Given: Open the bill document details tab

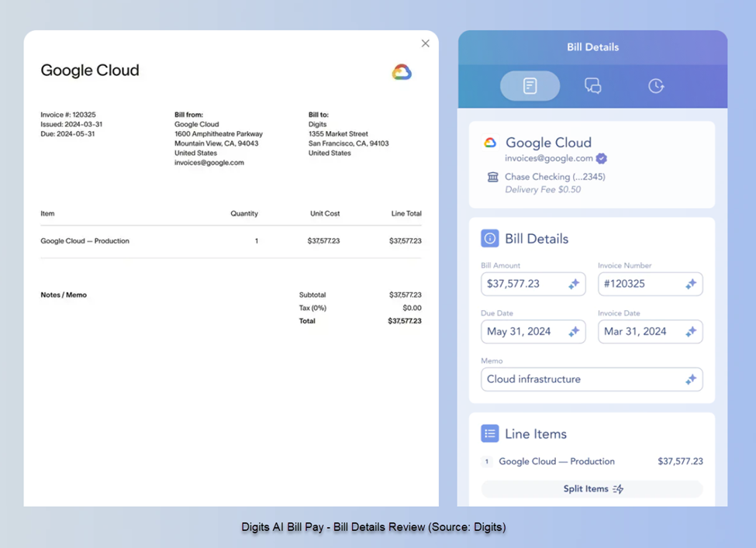Looking at the screenshot, I should (530, 86).
